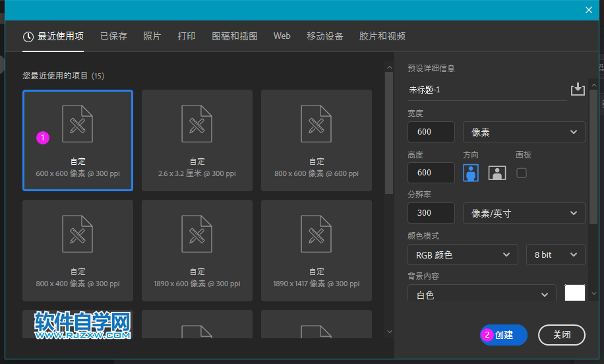The image size is (604, 364).
Task: Save the document preset using the download icon
Action: 578,90
